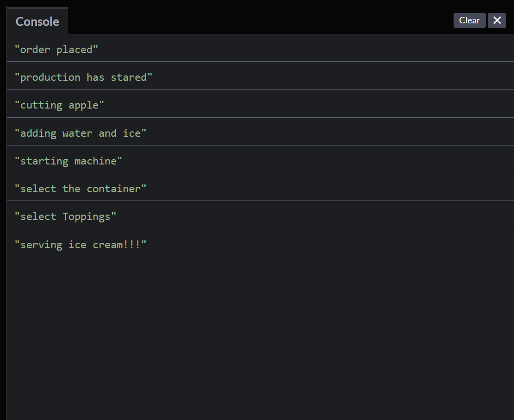Image resolution: width=514 pixels, height=420 pixels.
Task: Click the 'production has stared' message
Action: pos(83,77)
